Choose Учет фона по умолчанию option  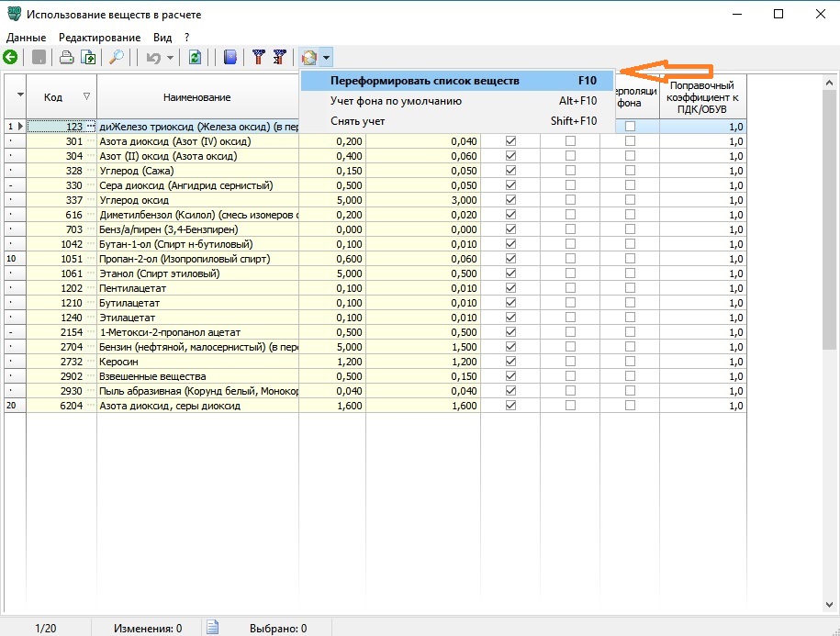(x=396, y=101)
